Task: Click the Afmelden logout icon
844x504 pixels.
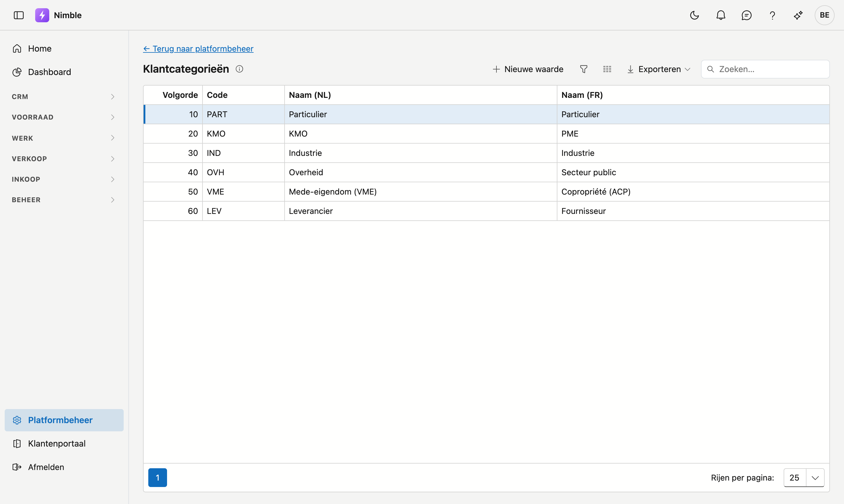Action: [17, 467]
